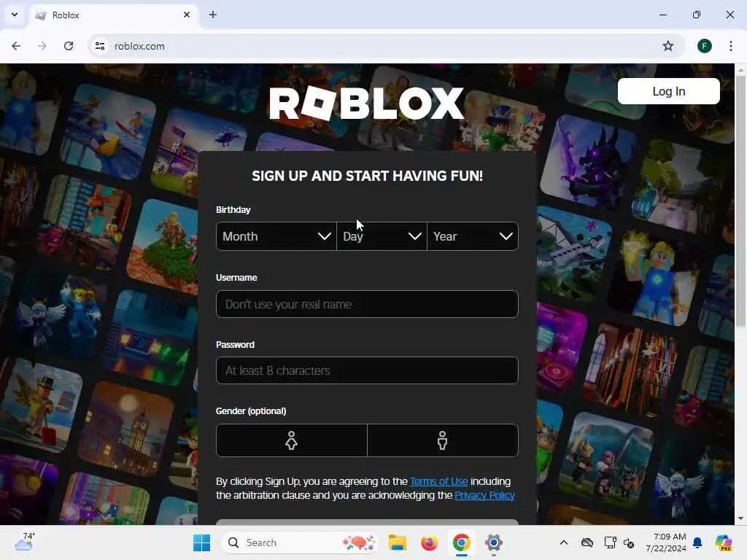Screen dimensions: 747x560
Task: Open notifications bell icon
Action: [697, 542]
